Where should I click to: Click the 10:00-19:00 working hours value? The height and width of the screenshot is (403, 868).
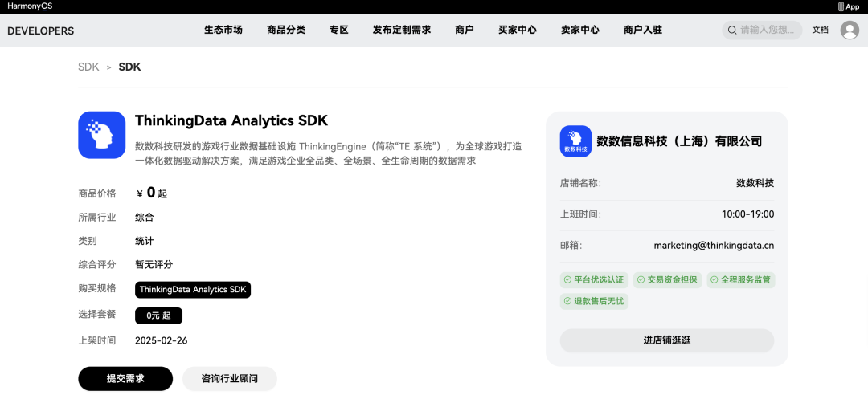pos(748,214)
